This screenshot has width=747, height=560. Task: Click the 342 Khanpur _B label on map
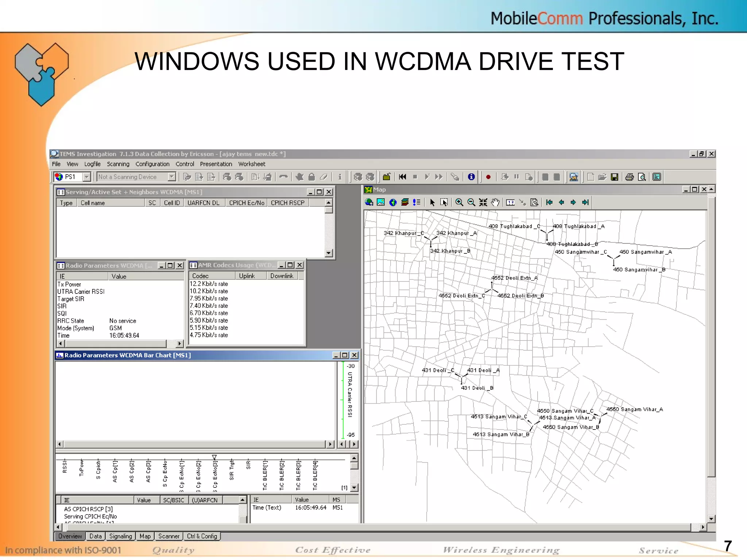pyautogui.click(x=450, y=251)
